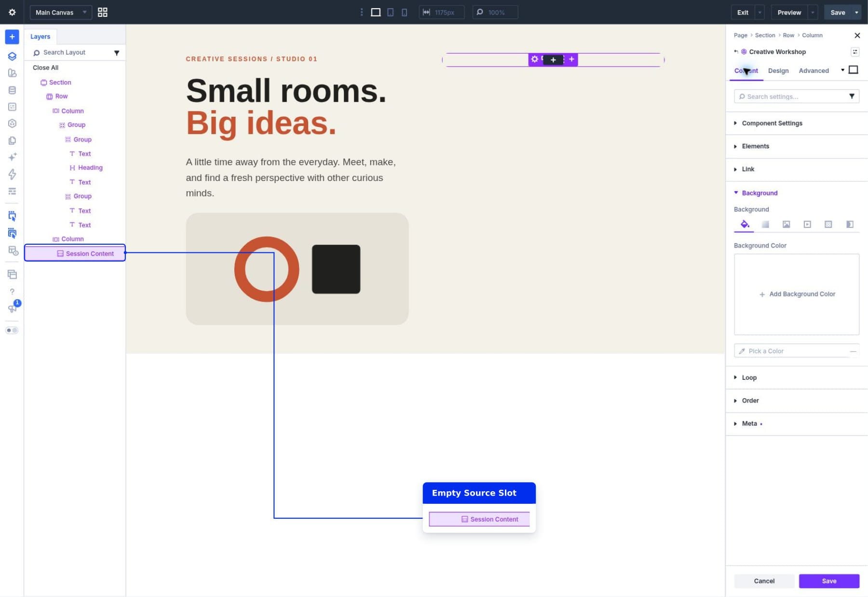868x597 pixels.
Task: Select the background pattern tab icon
Action: pos(828,224)
